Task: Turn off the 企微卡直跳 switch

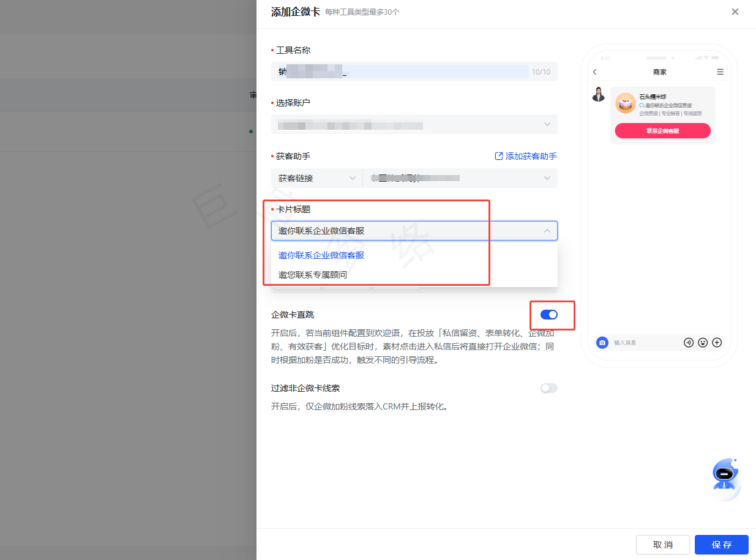Action: coord(548,315)
